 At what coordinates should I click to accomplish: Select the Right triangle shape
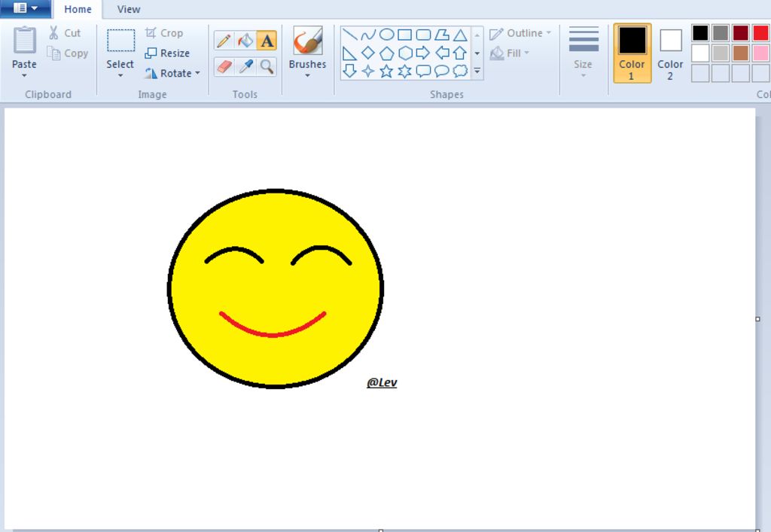[x=349, y=53]
